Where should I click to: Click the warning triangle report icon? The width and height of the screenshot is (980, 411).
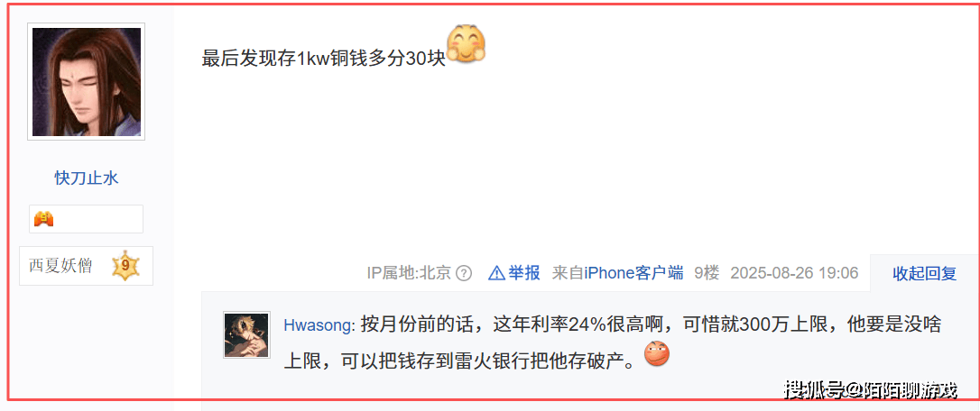pos(496,273)
